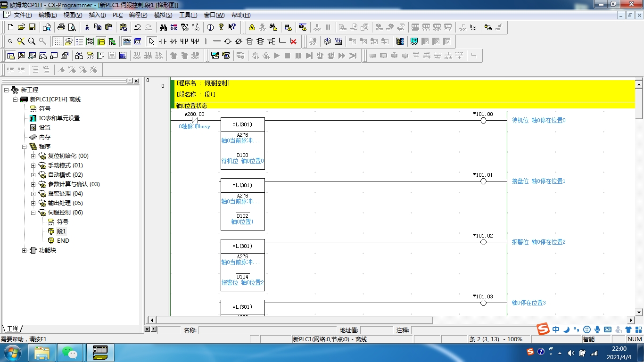Viewport: 644px width, 362px height.
Task: Toggle the yellow program annotations button
Action: [101, 41]
